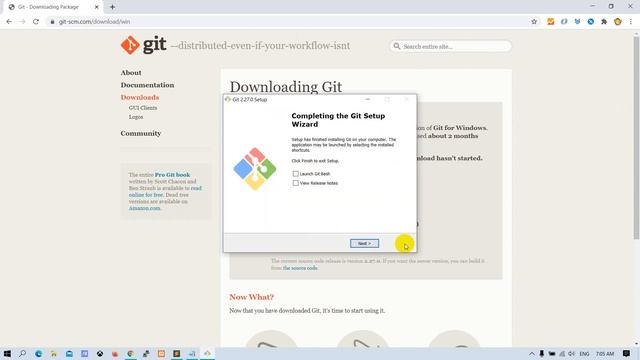Click Next button in Git Setup wizard
Screen dimensions: 640x360
(364, 243)
